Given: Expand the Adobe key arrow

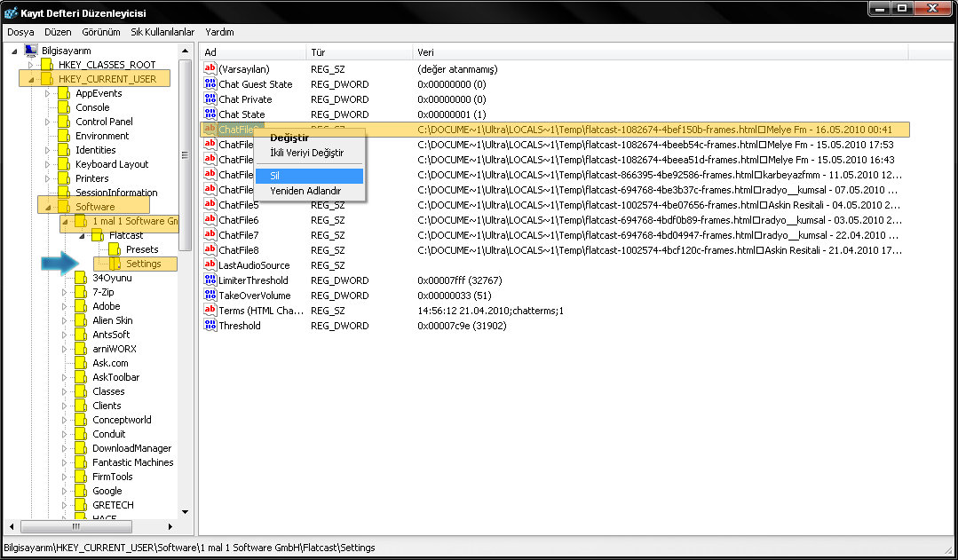Looking at the screenshot, I should pyautogui.click(x=65, y=306).
